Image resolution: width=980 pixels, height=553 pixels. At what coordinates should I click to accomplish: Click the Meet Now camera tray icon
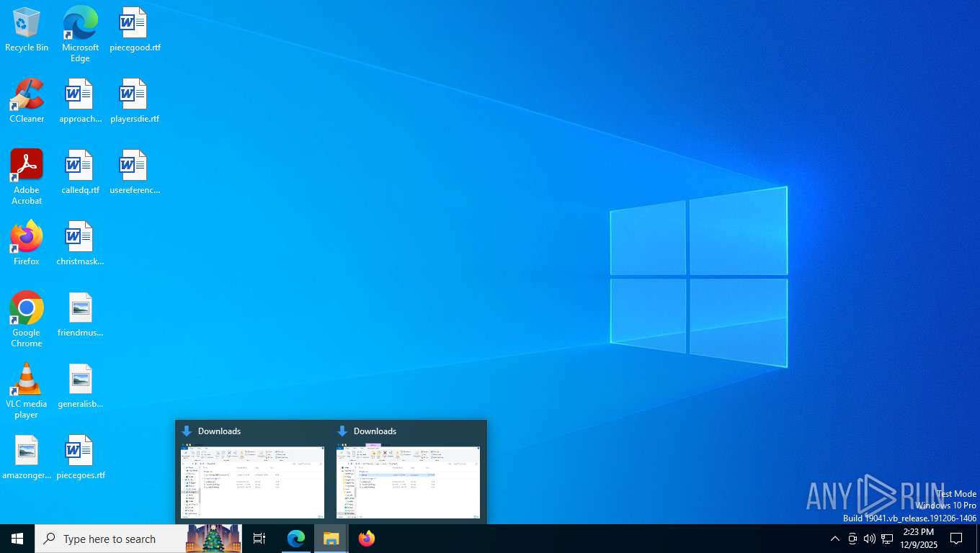pyautogui.click(x=852, y=539)
